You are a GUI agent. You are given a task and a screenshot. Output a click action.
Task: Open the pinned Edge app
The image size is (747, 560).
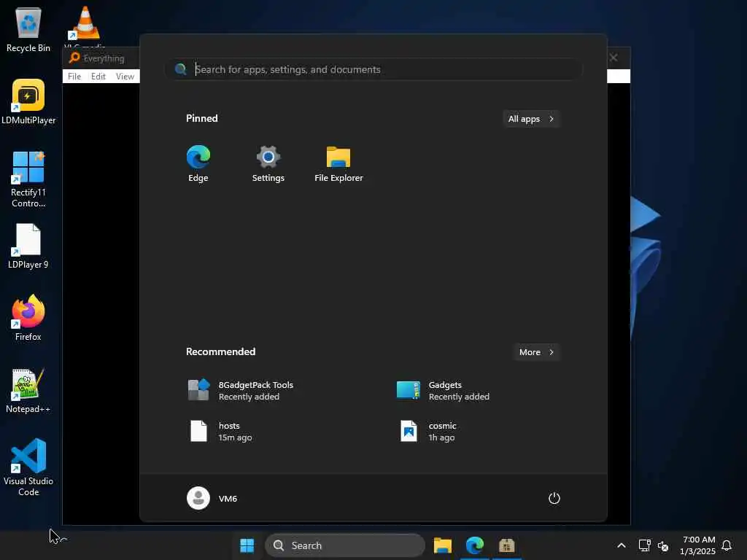(198, 163)
